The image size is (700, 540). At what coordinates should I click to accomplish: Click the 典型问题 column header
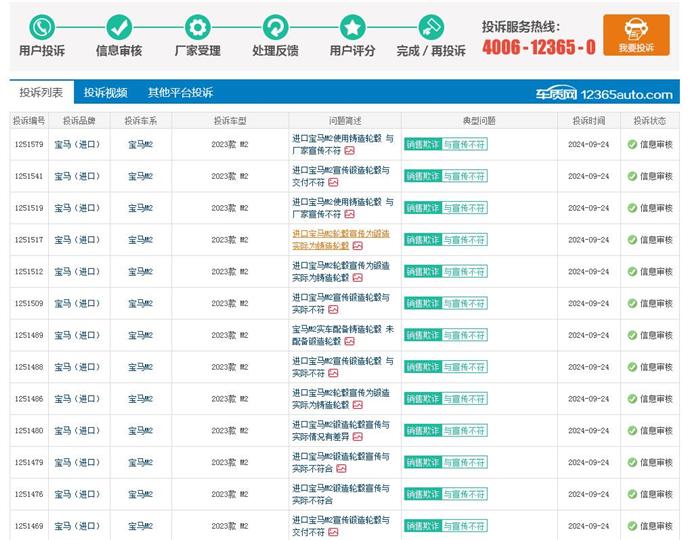[x=479, y=120]
